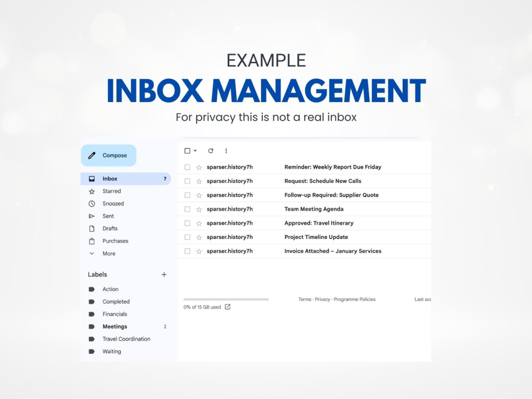The image size is (532, 399).
Task: Open the Purchases folder
Action: click(126, 241)
